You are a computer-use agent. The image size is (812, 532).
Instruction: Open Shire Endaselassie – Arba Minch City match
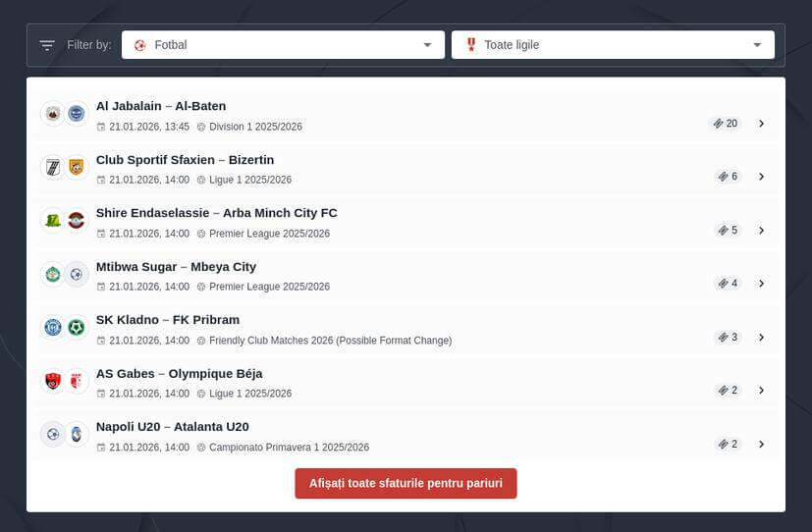click(216, 213)
